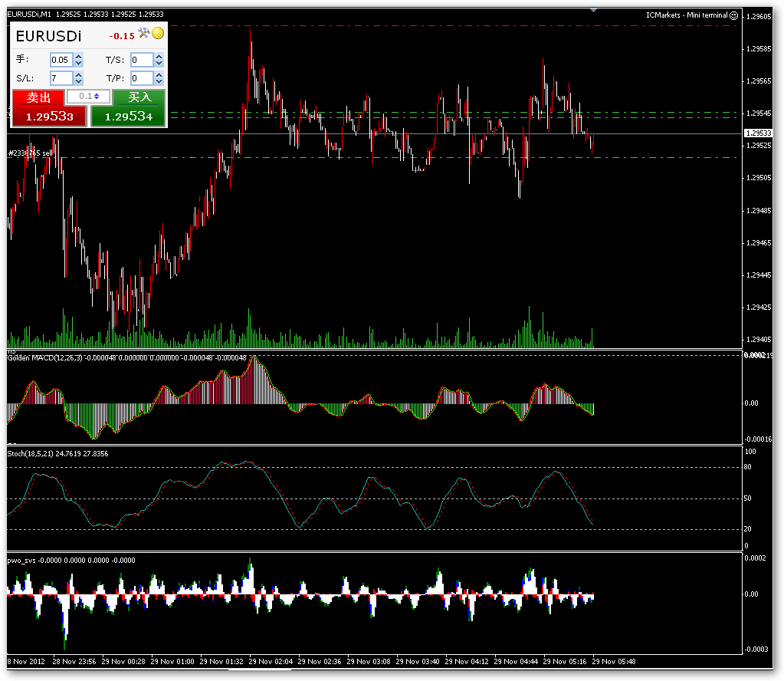Decrease S/L value with its down arrow
784x681 pixels.
coord(78,81)
